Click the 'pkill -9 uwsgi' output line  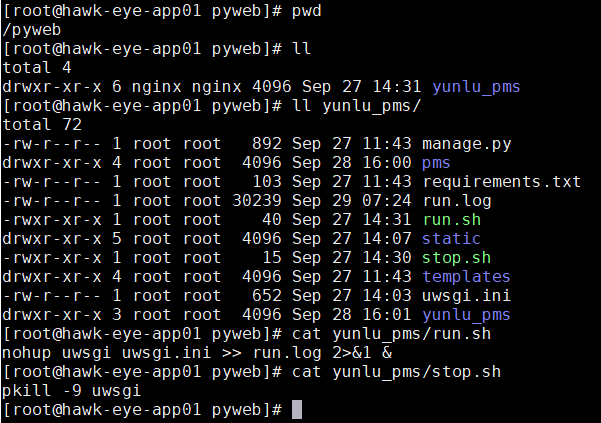(72, 391)
